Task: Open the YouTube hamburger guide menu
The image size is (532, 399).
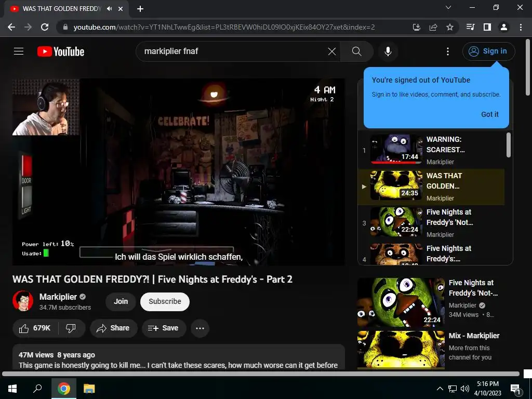Action: click(x=19, y=51)
